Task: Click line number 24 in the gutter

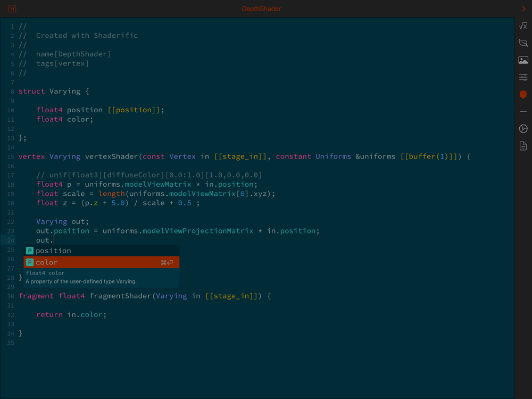Action: pos(11,240)
